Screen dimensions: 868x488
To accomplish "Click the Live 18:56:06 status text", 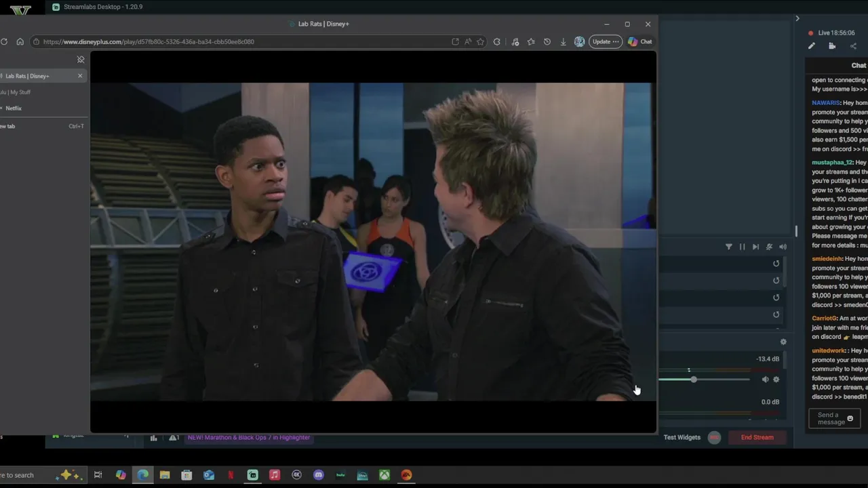I will [x=836, y=33].
